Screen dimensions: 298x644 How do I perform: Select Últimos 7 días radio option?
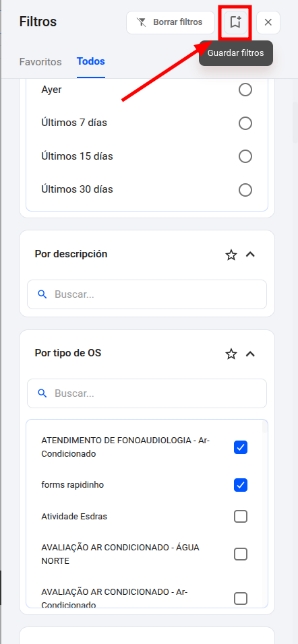245,123
